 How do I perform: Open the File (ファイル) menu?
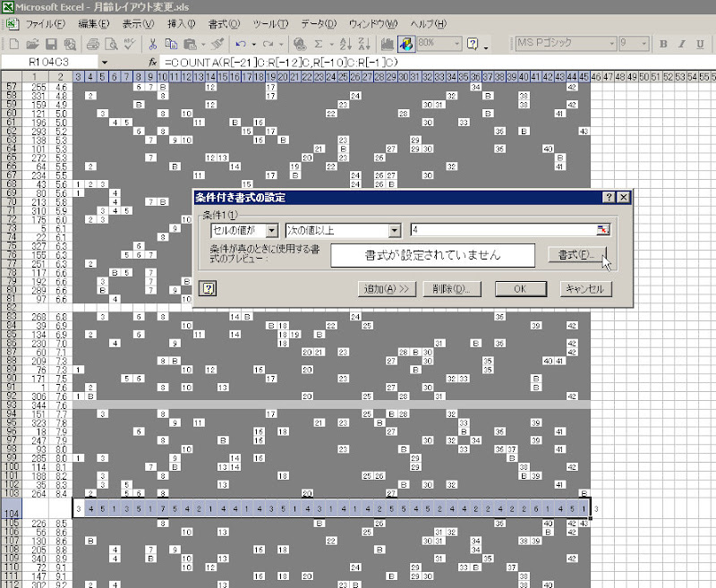pyautogui.click(x=46, y=24)
